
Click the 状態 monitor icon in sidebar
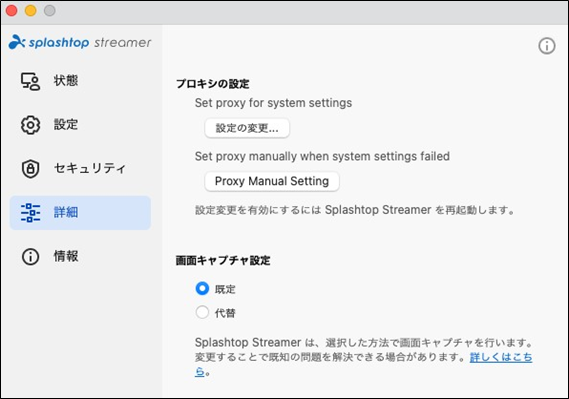pos(30,81)
